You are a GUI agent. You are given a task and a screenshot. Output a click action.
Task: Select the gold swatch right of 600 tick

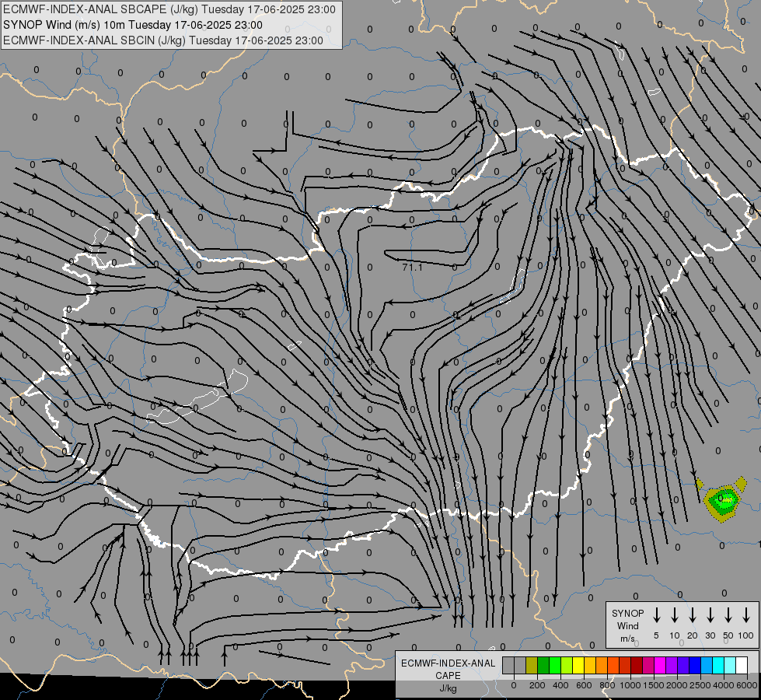590,665
